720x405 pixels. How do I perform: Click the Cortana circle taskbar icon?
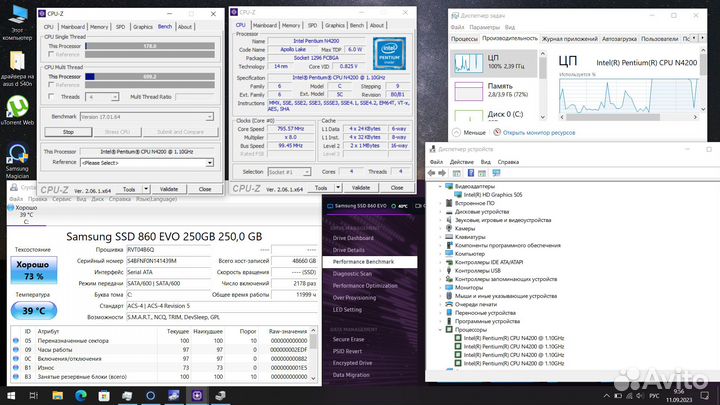click(x=151, y=395)
